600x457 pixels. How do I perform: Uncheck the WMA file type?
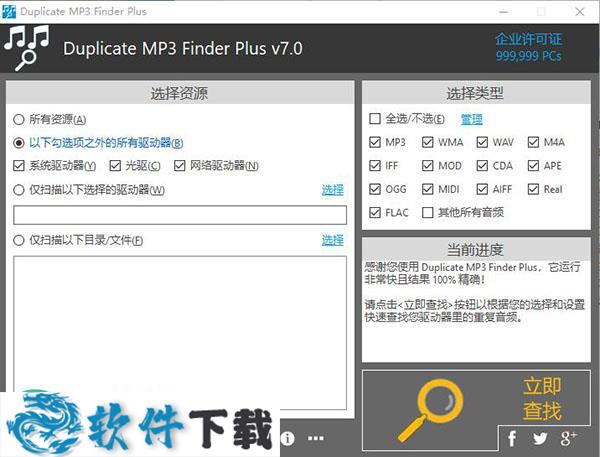pyautogui.click(x=427, y=142)
